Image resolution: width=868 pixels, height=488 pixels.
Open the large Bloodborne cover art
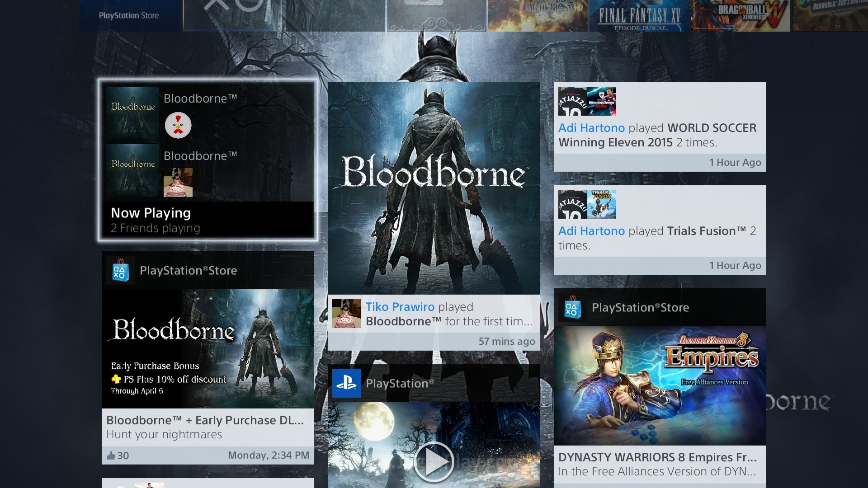point(434,188)
